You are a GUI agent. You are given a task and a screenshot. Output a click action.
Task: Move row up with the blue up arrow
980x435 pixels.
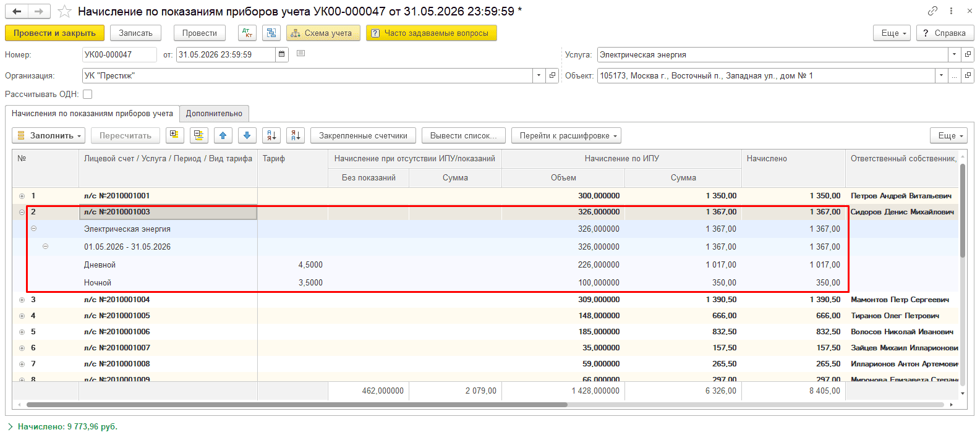pyautogui.click(x=223, y=135)
